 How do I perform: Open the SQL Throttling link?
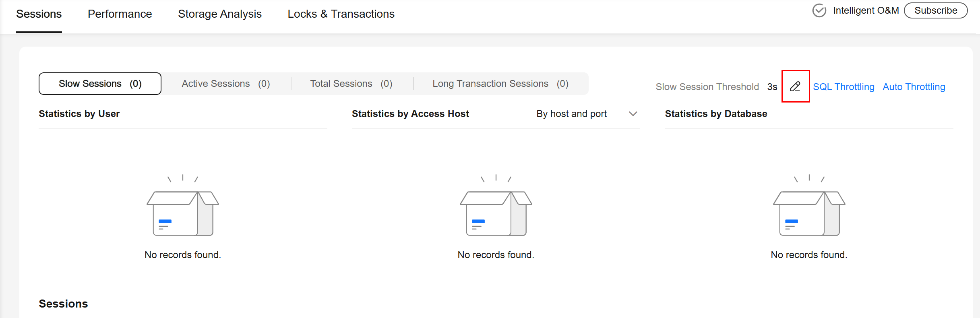[x=844, y=87]
